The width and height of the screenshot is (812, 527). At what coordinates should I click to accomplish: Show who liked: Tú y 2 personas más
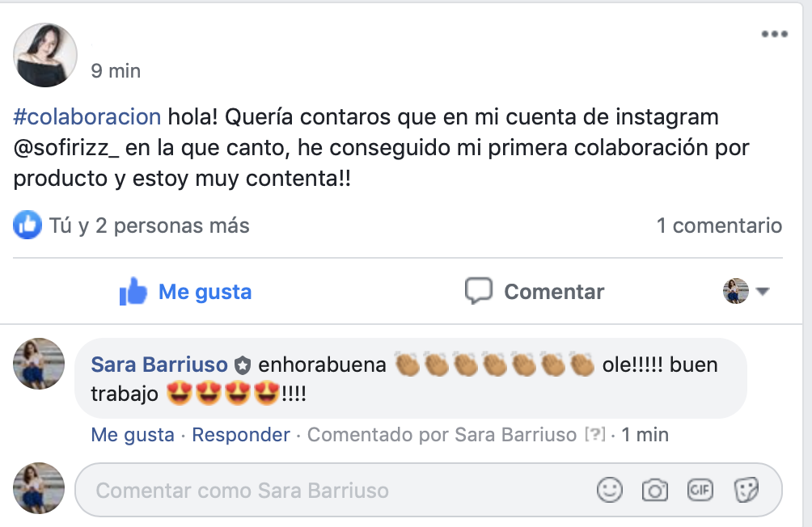tap(149, 226)
